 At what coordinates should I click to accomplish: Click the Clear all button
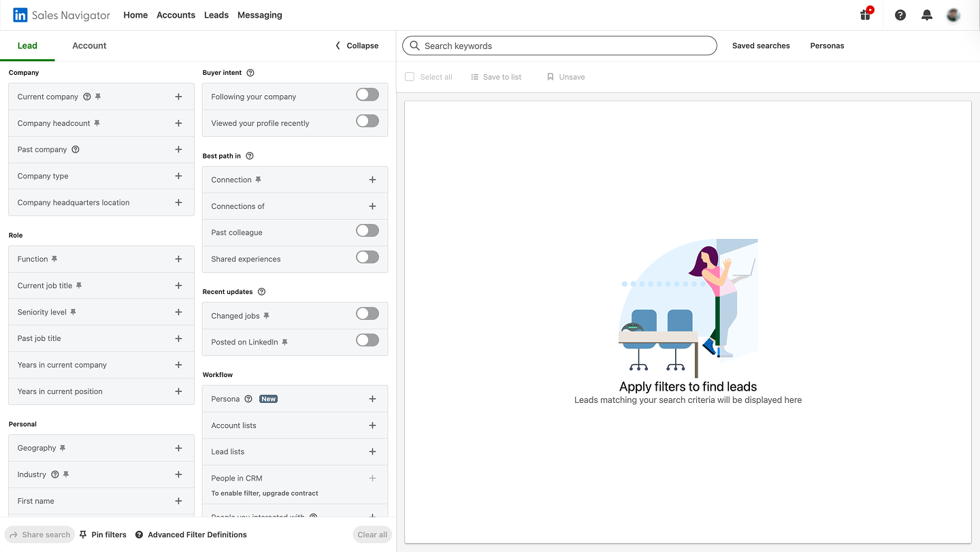point(372,534)
